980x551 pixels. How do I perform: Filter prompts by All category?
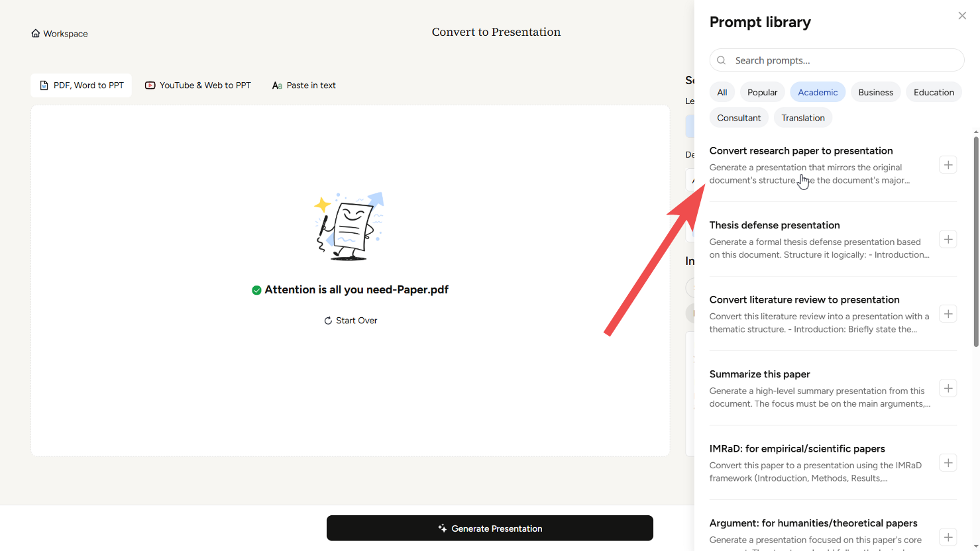722,92
